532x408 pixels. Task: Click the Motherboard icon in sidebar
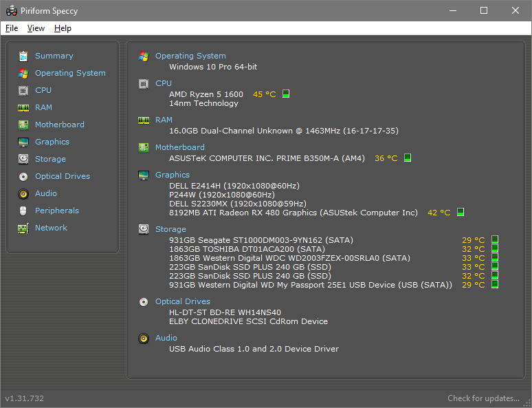23,125
